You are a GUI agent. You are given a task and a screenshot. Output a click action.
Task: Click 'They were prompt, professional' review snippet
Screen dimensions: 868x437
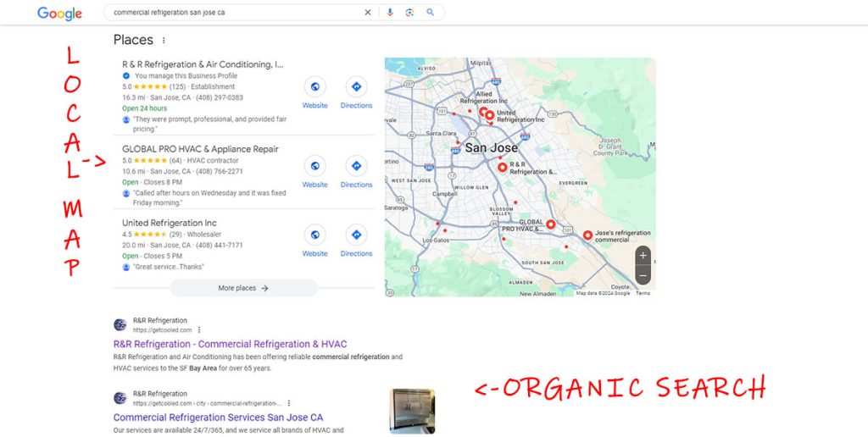point(209,124)
